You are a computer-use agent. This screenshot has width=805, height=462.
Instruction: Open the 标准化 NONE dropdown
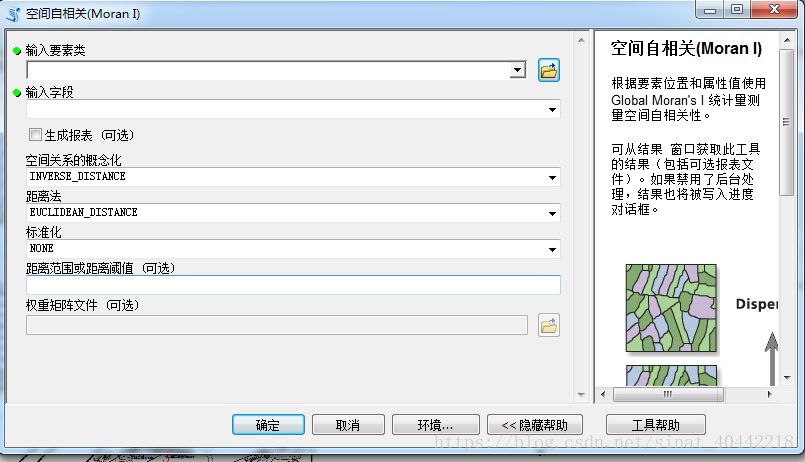pos(552,249)
